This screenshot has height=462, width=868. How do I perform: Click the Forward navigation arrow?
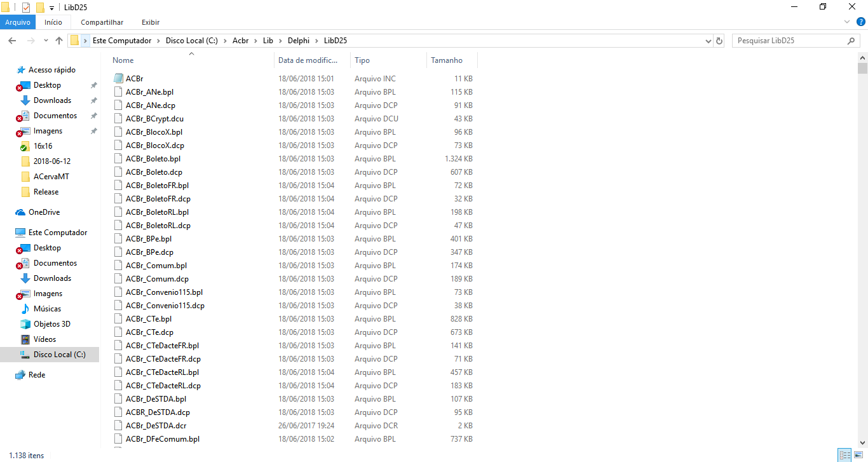(x=31, y=41)
